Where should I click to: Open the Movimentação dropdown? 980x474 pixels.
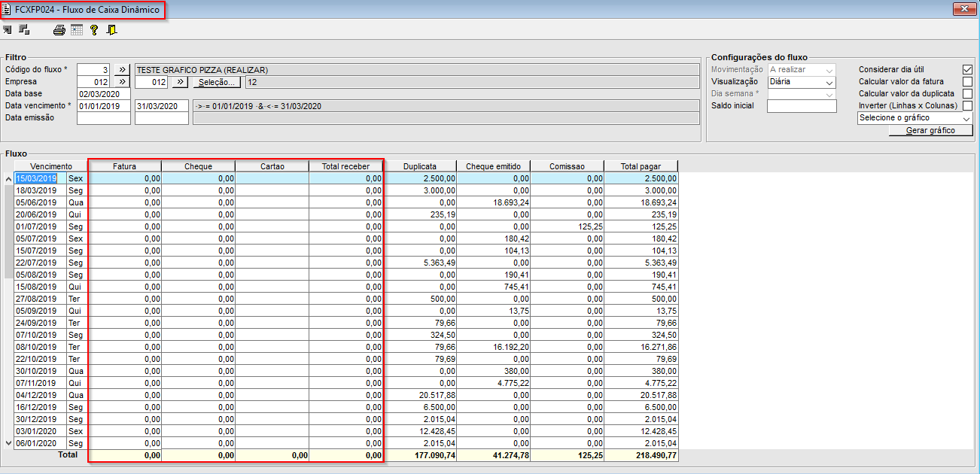click(x=802, y=70)
